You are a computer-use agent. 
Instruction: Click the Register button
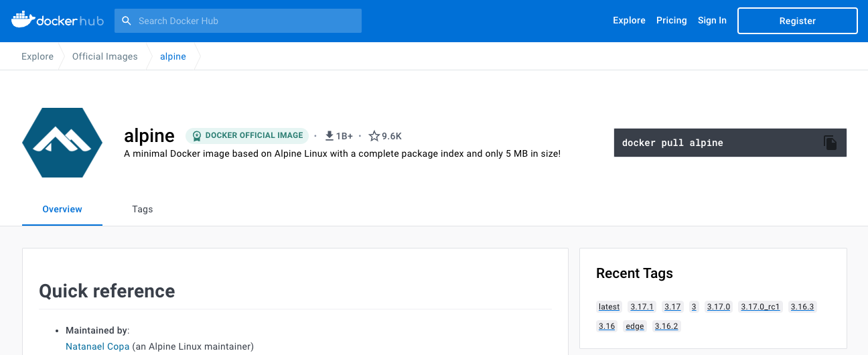click(x=798, y=21)
